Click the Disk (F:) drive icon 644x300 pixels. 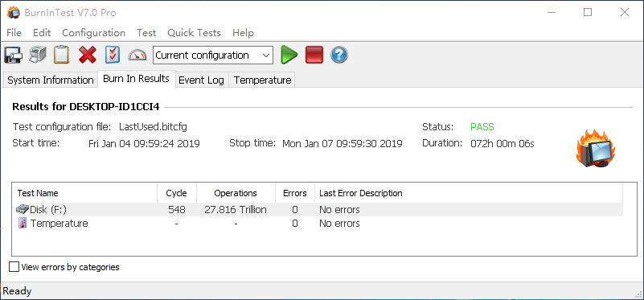pos(23,209)
